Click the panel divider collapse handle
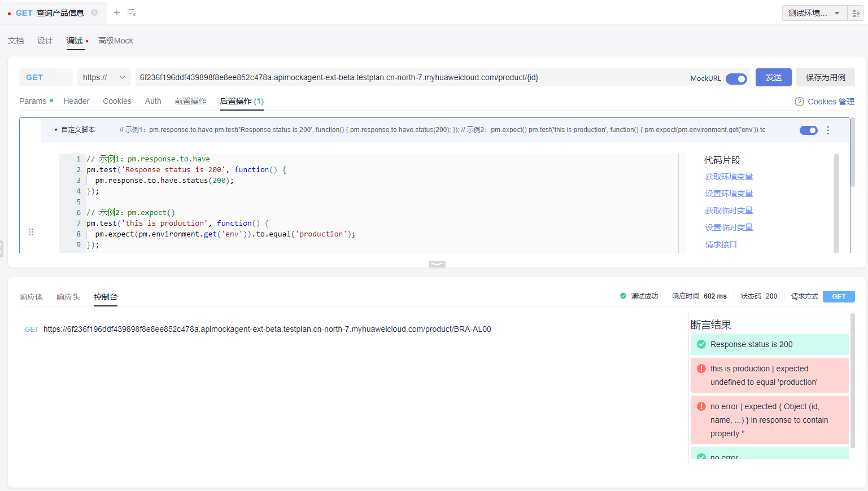The image size is (868, 491). point(437,264)
